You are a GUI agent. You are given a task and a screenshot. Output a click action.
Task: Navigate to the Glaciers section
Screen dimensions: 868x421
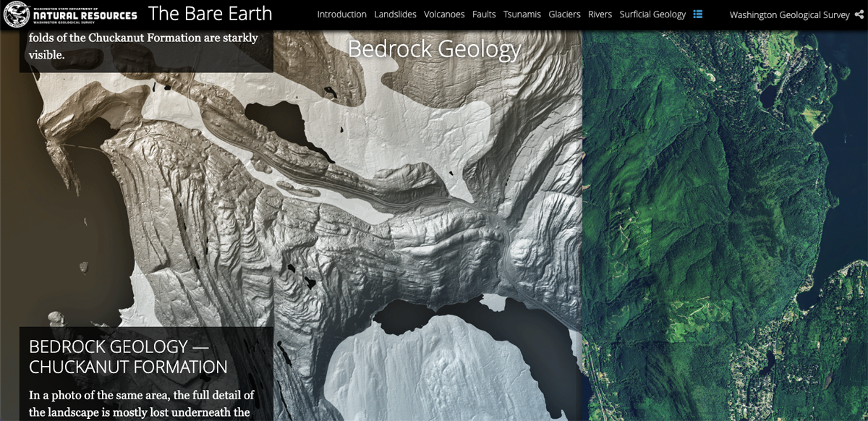tap(564, 14)
